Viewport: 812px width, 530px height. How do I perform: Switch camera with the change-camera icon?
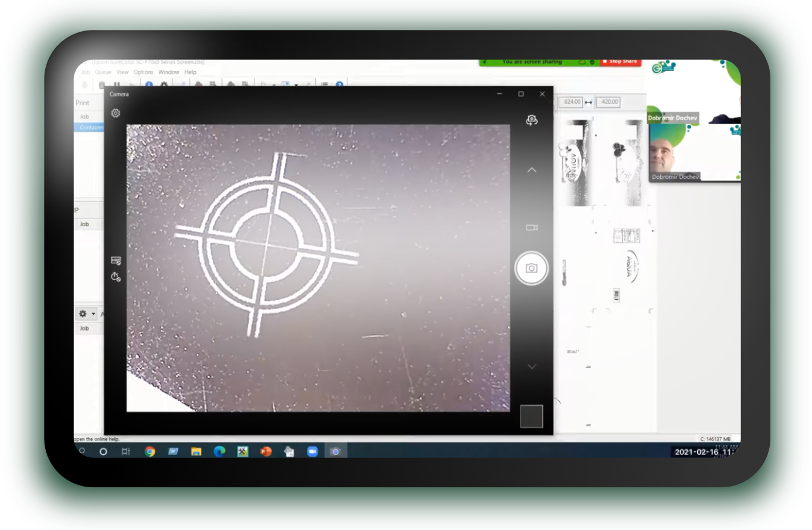pos(531,120)
